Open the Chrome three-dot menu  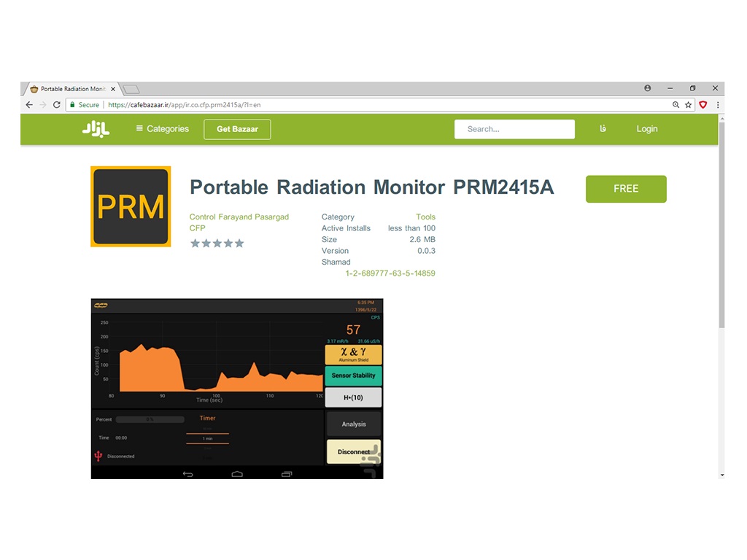click(718, 105)
